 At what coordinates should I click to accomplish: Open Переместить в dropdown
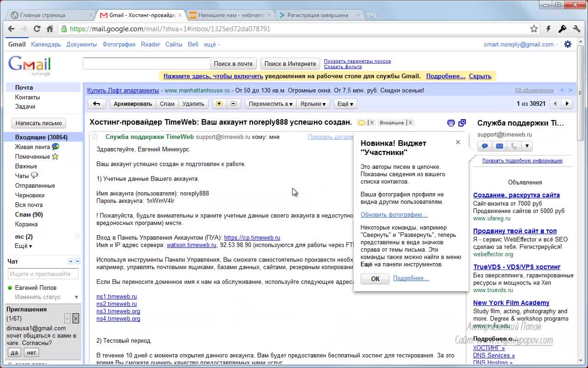point(271,104)
